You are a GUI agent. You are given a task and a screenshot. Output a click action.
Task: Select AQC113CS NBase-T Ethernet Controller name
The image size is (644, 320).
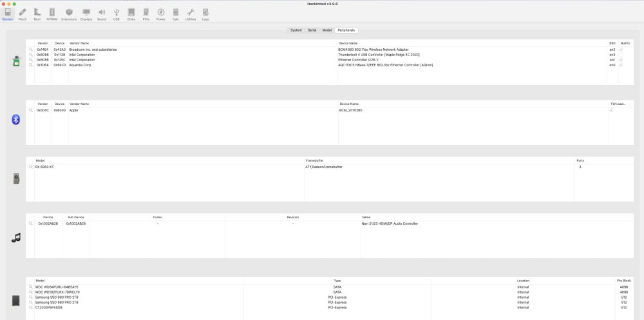385,65
